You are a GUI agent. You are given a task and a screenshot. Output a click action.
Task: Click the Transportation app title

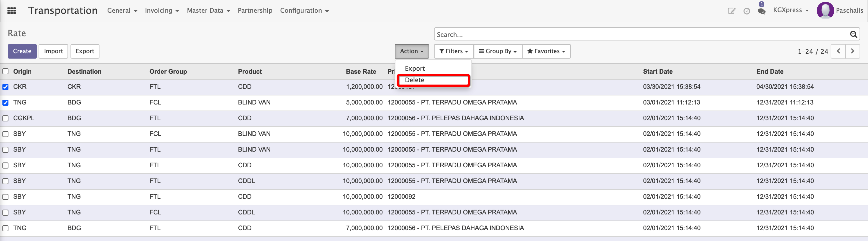point(63,11)
